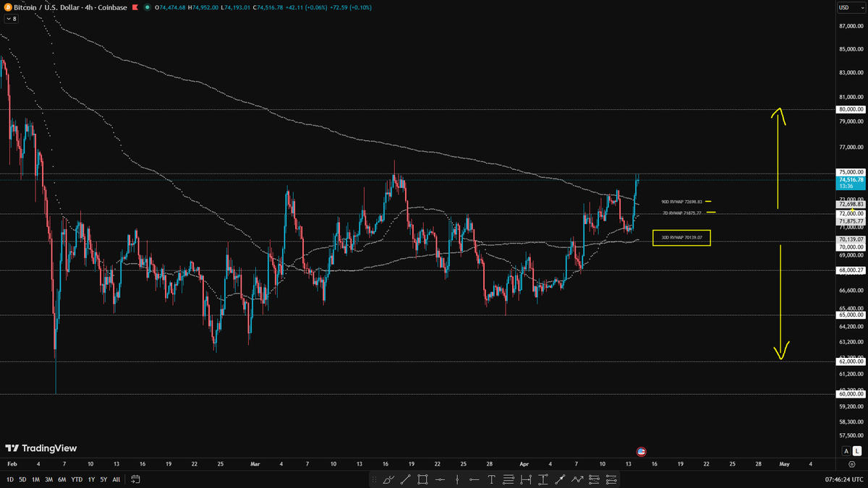868x488 pixels.
Task: Set the range to 1Y
Action: tap(91, 479)
